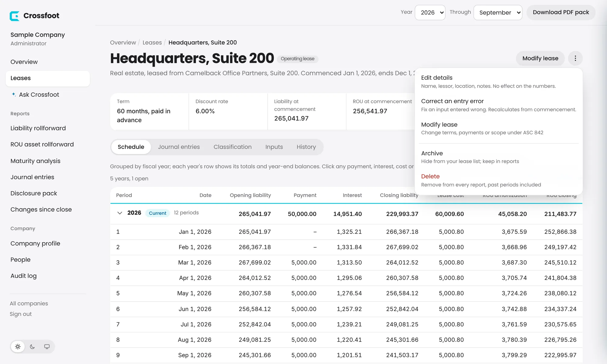Click All companies link

(29, 303)
